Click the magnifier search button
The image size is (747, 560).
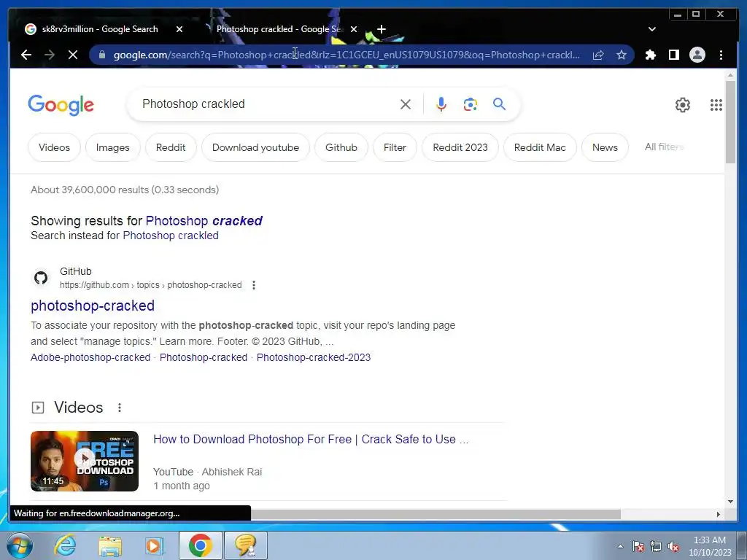[499, 104]
